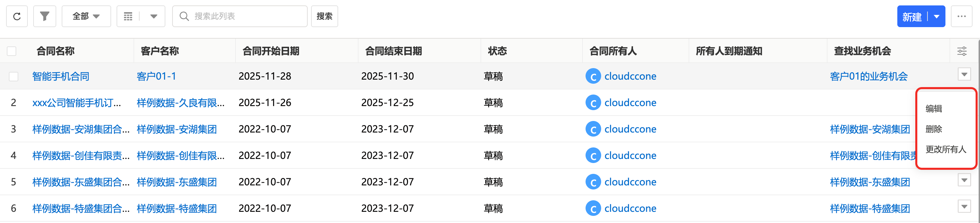Click the column settings icon in header
The image size is (980, 223).
coord(962,51)
